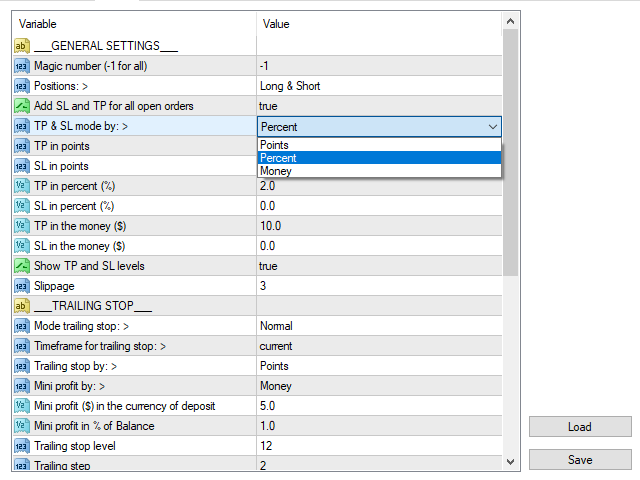Click the double-type icon for TP in percent
This screenshot has height=480, width=640.
click(x=22, y=186)
